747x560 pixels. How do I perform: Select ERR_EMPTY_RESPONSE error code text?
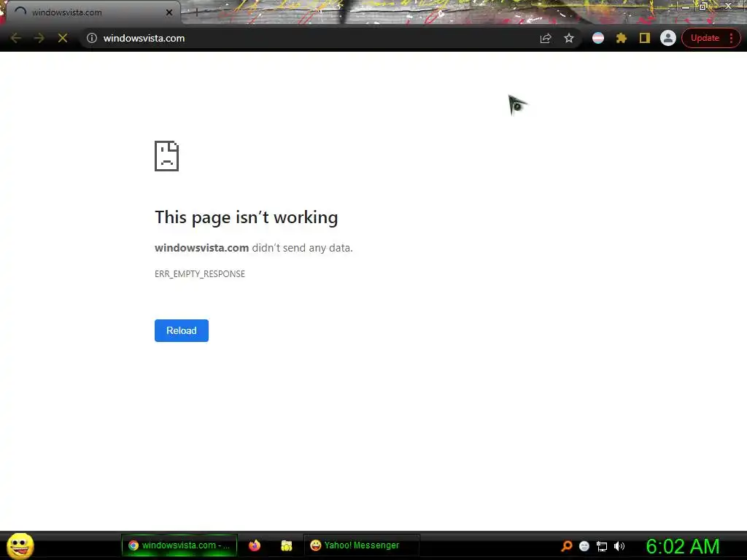coord(200,274)
